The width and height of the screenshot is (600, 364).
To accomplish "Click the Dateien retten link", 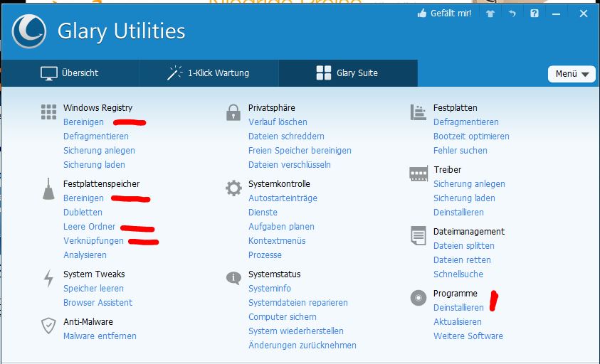I will pos(462,260).
